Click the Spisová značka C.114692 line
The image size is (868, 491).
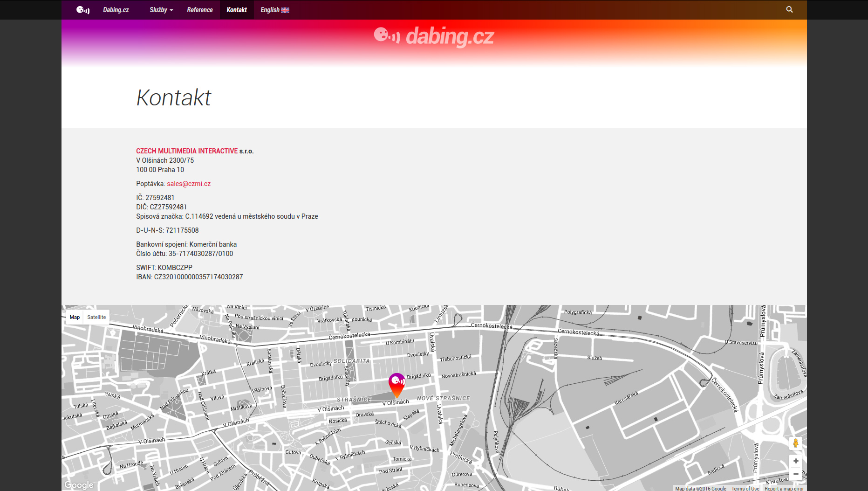227,216
